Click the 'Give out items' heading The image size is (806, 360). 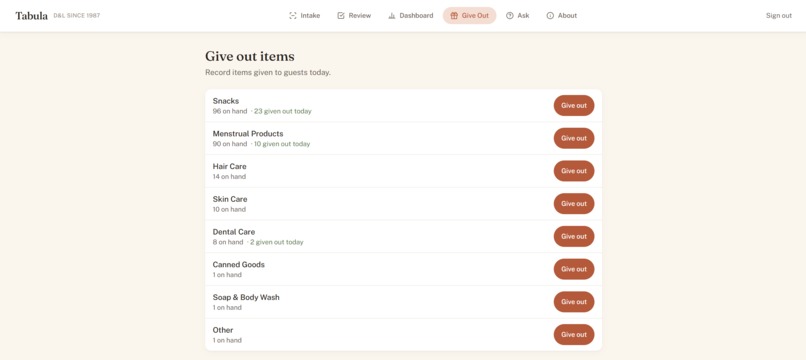tap(250, 56)
